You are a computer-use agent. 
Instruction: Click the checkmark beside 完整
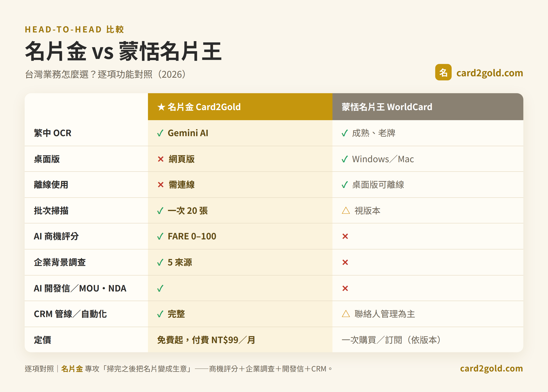(x=160, y=314)
